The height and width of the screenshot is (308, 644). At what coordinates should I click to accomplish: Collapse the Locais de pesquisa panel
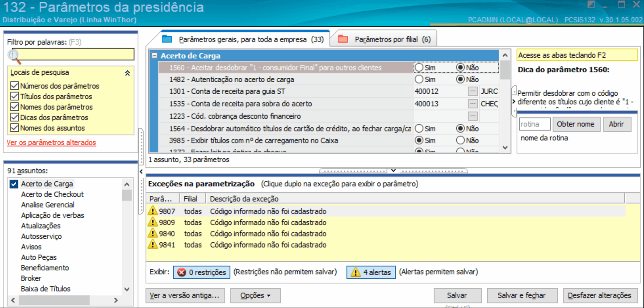(127, 73)
